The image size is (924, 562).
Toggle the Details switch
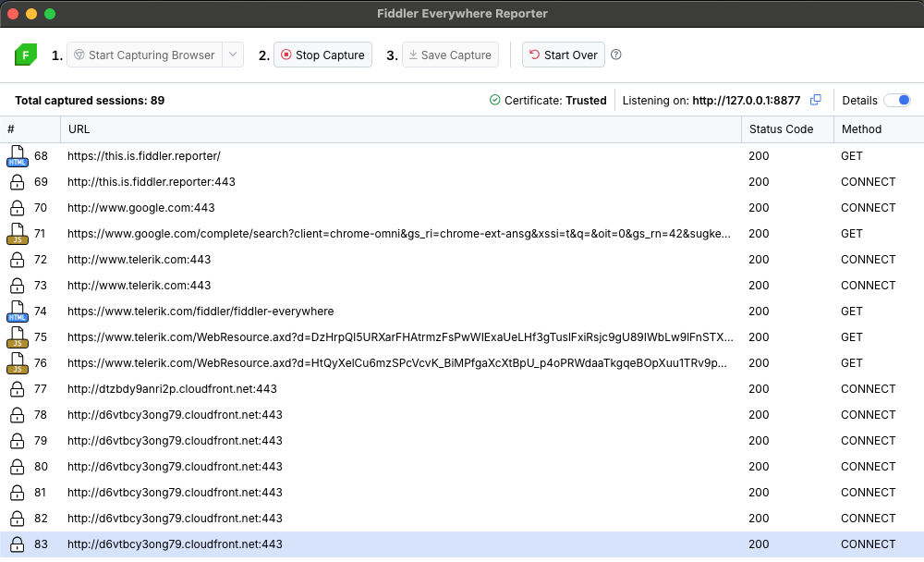pyautogui.click(x=896, y=100)
